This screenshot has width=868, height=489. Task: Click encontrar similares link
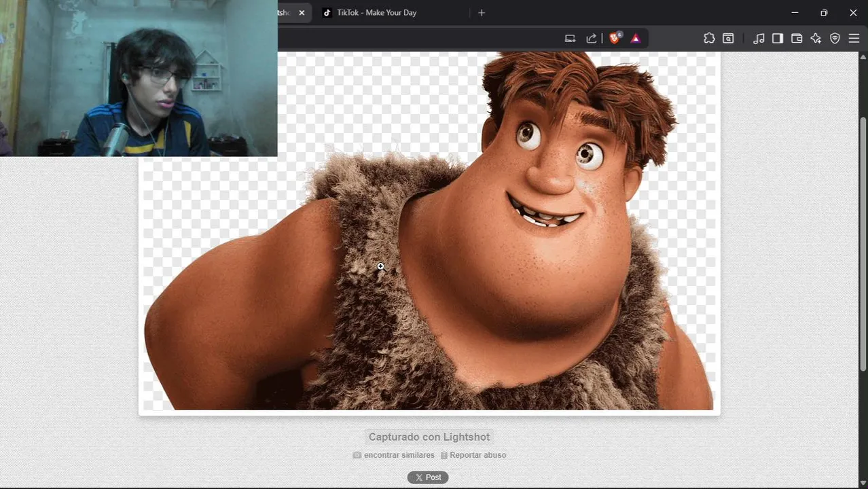pos(394,455)
